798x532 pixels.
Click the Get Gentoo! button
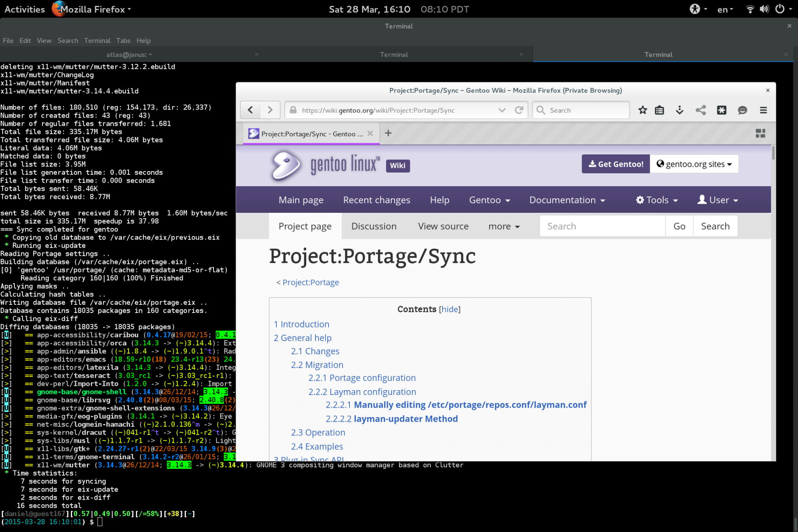[x=615, y=164]
